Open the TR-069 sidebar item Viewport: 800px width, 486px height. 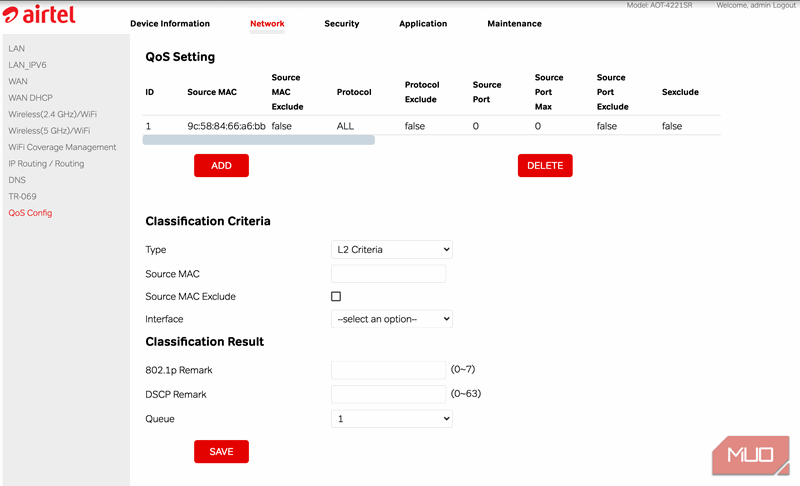(x=22, y=196)
